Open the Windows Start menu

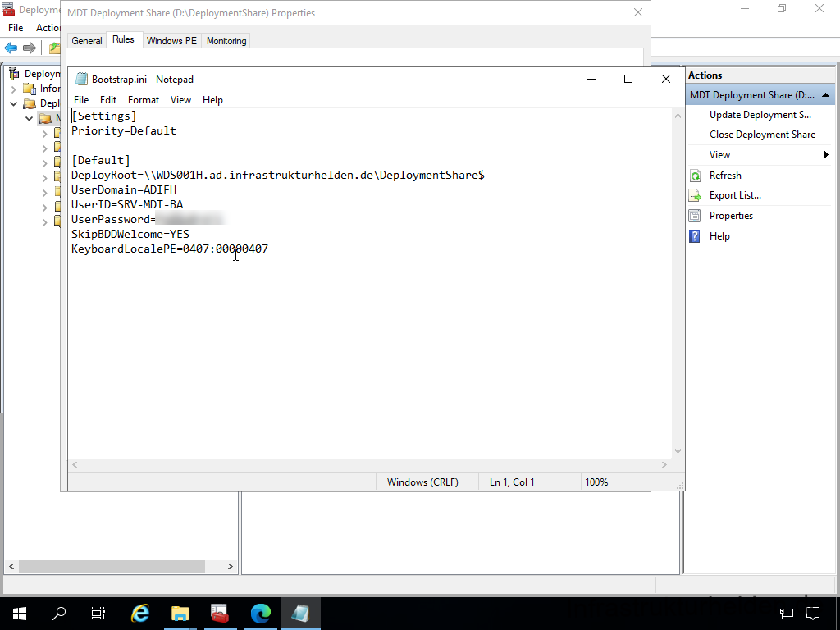pos(20,613)
